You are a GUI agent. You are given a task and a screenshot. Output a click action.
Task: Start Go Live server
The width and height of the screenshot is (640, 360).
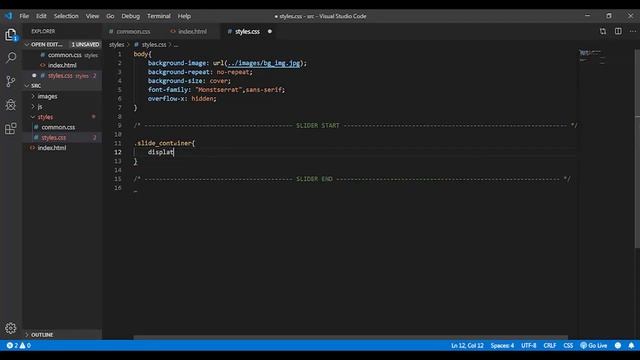[593, 345]
